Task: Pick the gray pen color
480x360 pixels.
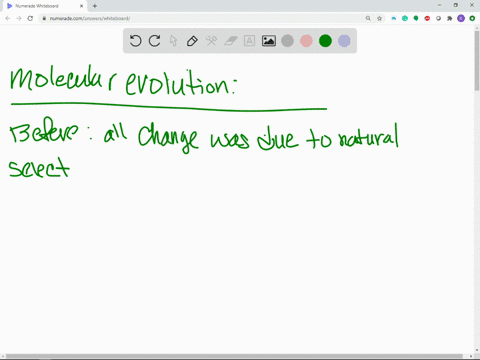Action: pos(287,41)
